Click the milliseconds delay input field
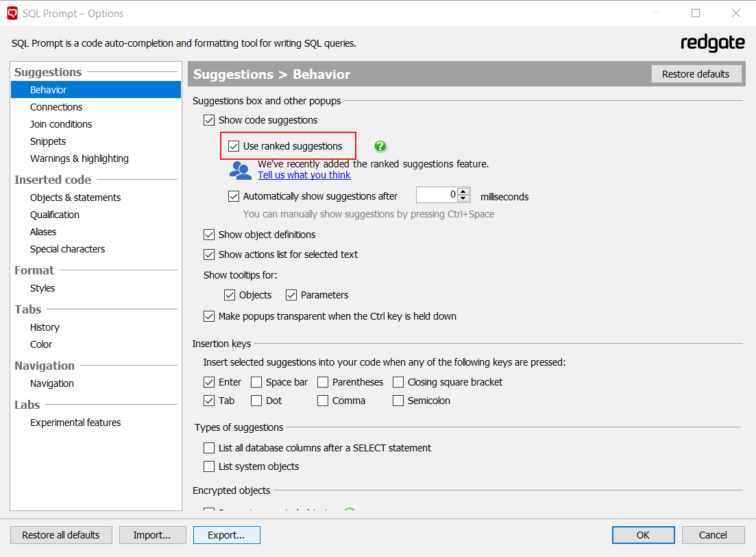Screen dimensions: 756x557 click(437, 195)
